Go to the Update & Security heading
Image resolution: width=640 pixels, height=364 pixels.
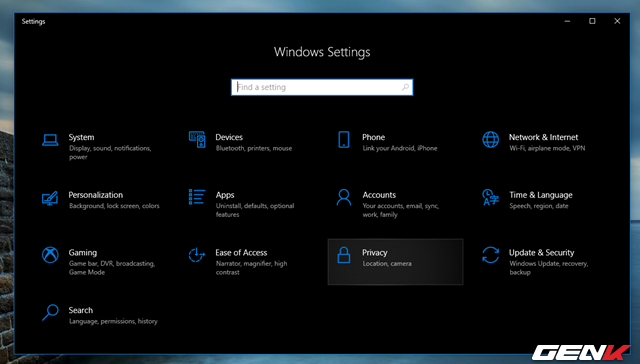541,253
